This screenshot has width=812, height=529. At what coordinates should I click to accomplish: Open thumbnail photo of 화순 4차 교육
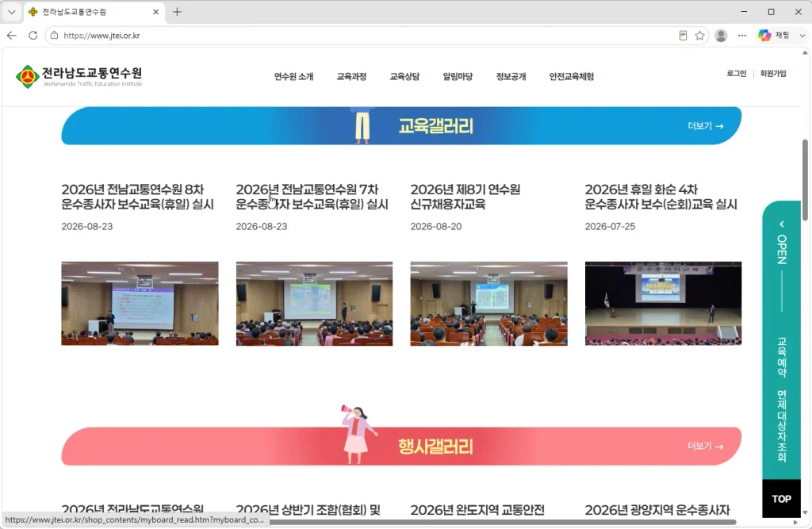(664, 303)
